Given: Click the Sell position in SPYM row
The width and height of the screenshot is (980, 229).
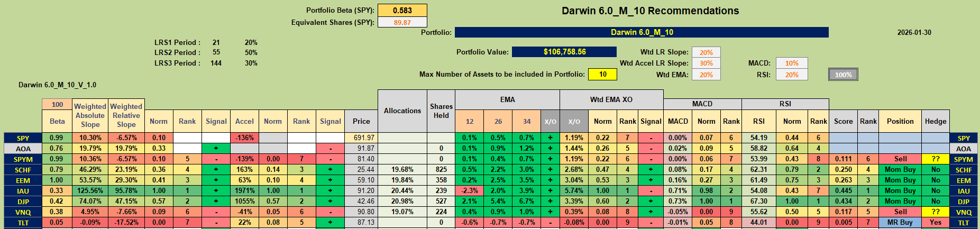Looking at the screenshot, I should coord(900,159).
